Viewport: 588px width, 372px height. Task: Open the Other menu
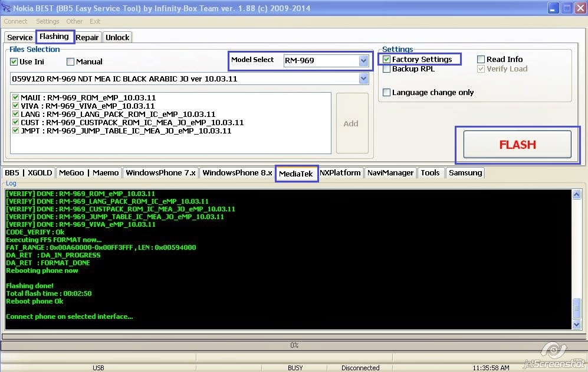tap(74, 21)
